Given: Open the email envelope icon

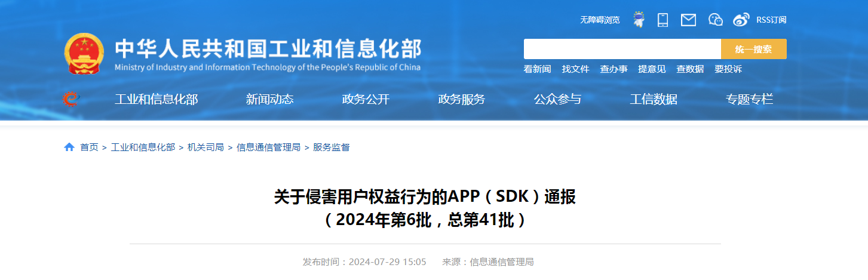Looking at the screenshot, I should pos(688,20).
